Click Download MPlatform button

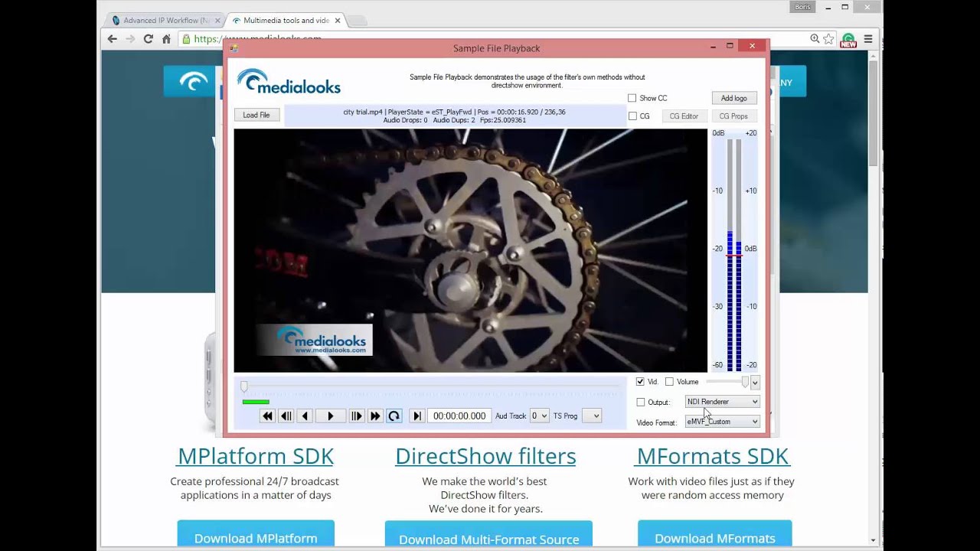(x=256, y=535)
